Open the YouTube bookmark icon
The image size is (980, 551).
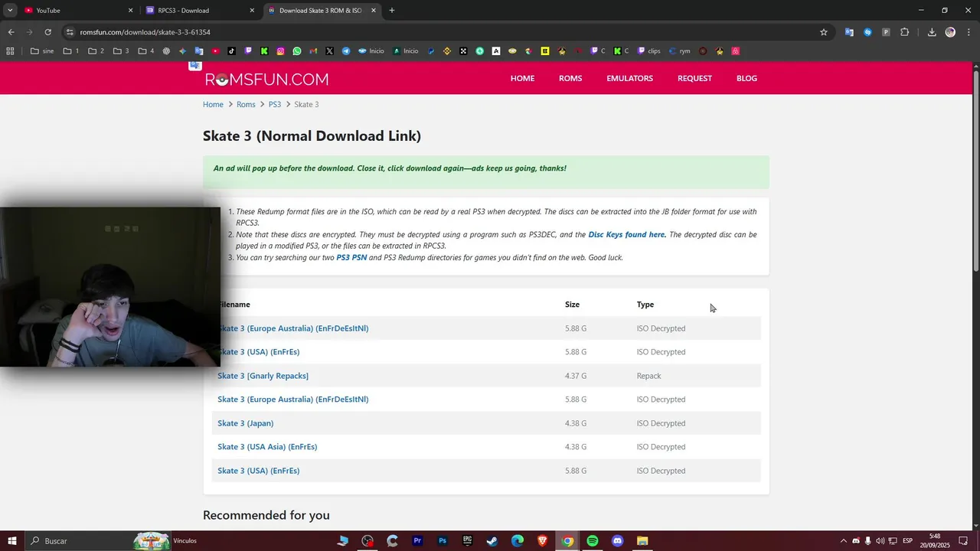[x=215, y=51]
